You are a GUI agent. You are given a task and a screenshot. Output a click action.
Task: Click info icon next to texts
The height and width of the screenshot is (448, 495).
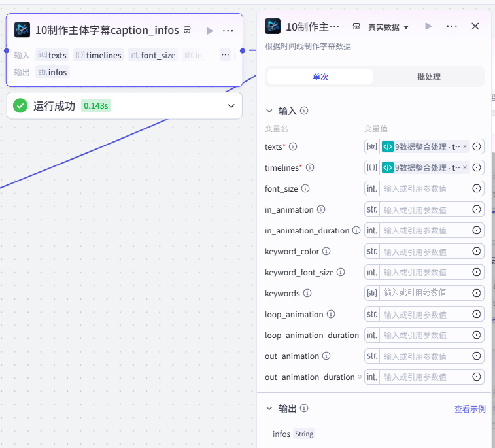(x=293, y=146)
